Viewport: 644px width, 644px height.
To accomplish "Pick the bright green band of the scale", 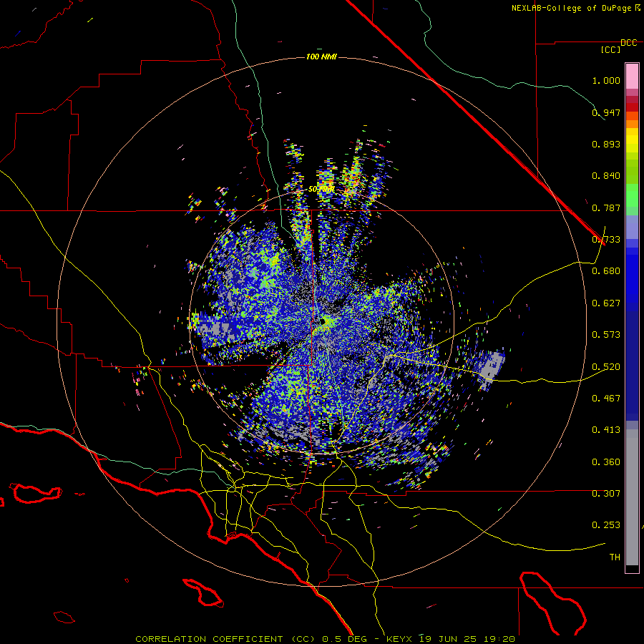I will coord(632,195).
